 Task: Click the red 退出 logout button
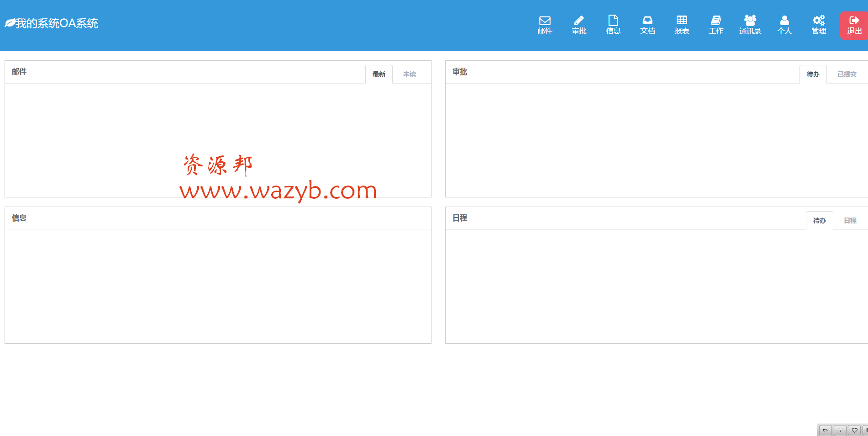pos(854,26)
